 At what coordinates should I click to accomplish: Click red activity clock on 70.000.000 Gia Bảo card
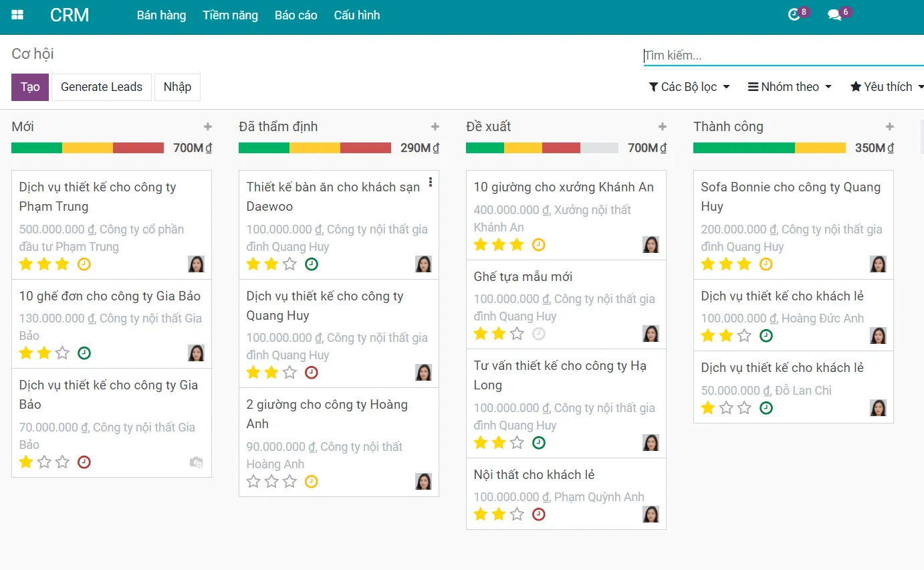[84, 462]
